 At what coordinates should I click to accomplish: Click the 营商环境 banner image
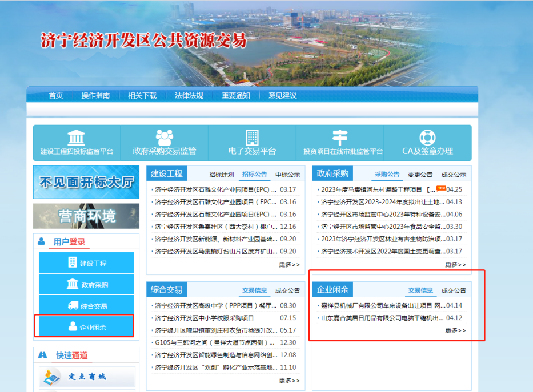86,216
